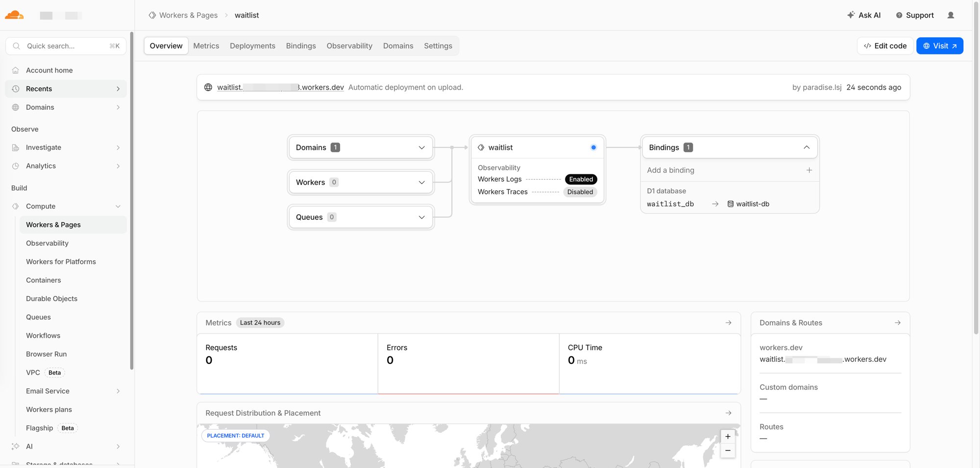The height and width of the screenshot is (468, 980).
Task: Open the waitlist-db database link
Action: [x=753, y=204]
